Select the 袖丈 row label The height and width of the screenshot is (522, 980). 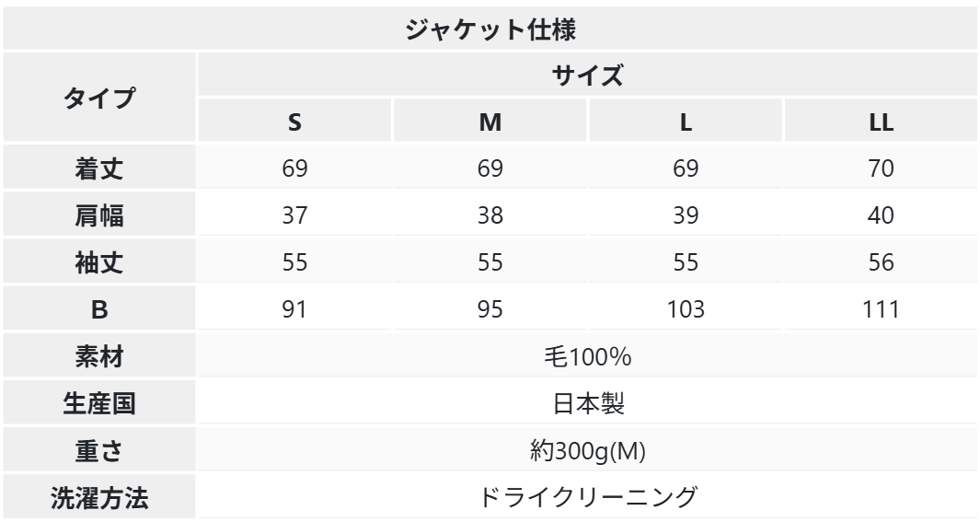(x=99, y=263)
